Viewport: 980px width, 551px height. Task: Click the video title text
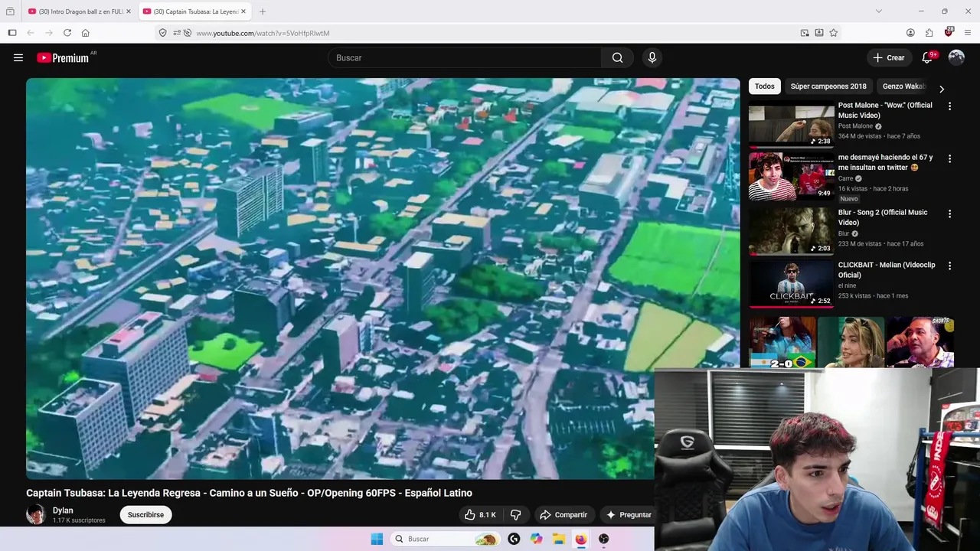[x=249, y=493]
